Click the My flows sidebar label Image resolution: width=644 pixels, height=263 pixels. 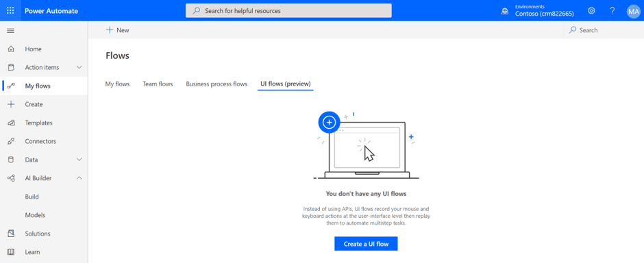(x=38, y=86)
